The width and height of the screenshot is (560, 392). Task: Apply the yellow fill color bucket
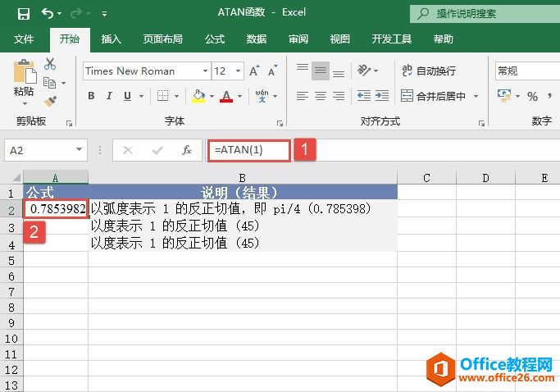click(198, 96)
